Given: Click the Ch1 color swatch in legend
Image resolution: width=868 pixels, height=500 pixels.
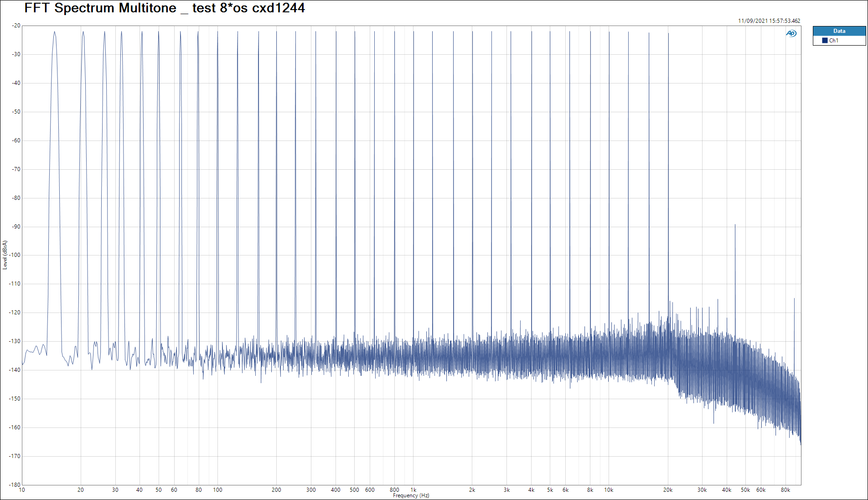Looking at the screenshot, I should click(x=825, y=41).
